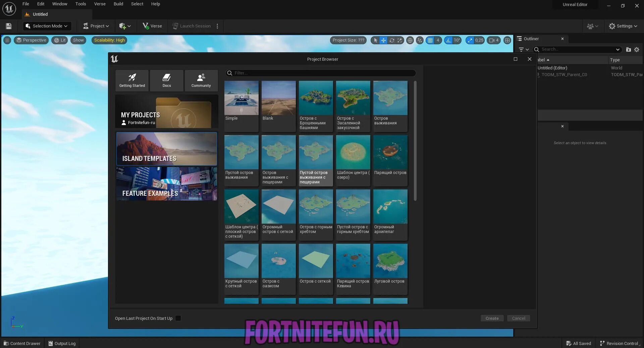The height and width of the screenshot is (348, 644).
Task: Open Docs from Project Browser
Action: [x=167, y=80]
